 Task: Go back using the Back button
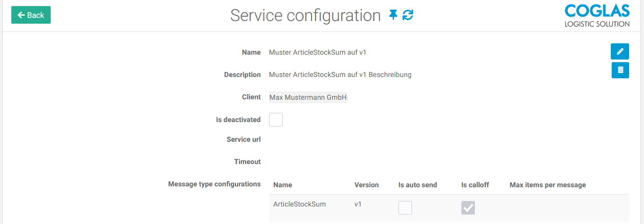coord(31,15)
